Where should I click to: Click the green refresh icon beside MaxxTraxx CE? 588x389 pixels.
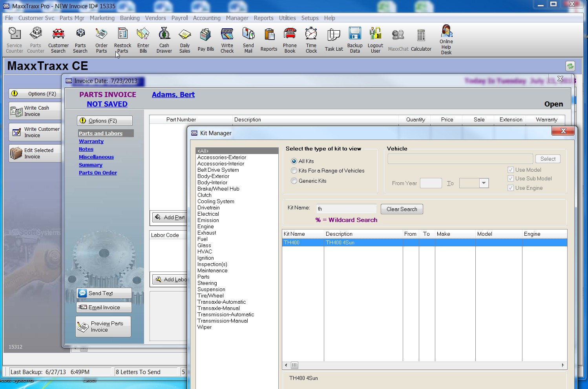click(x=570, y=66)
